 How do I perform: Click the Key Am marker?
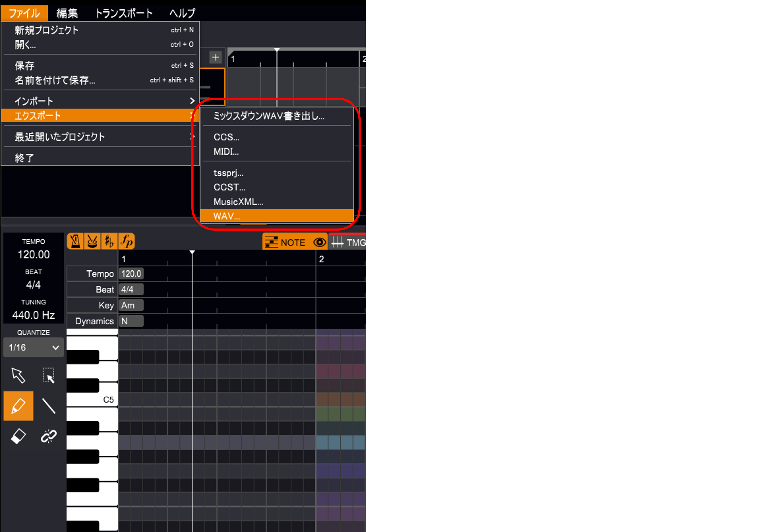[131, 305]
